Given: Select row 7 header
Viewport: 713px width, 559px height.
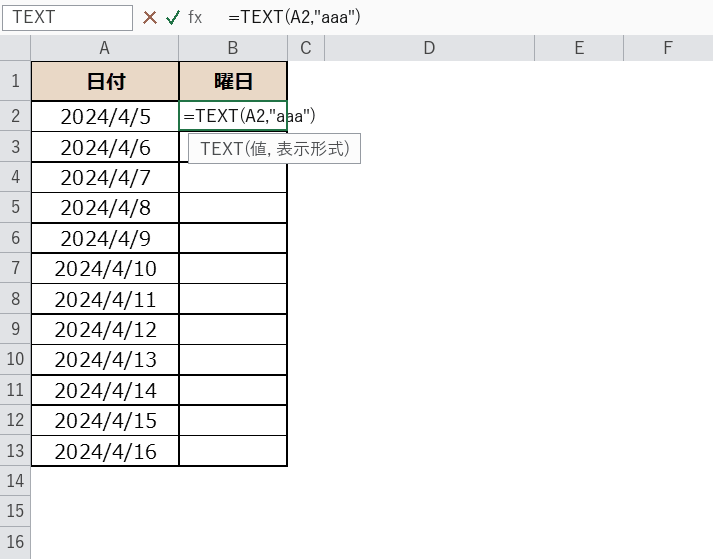Looking at the screenshot, I should coord(15,268).
